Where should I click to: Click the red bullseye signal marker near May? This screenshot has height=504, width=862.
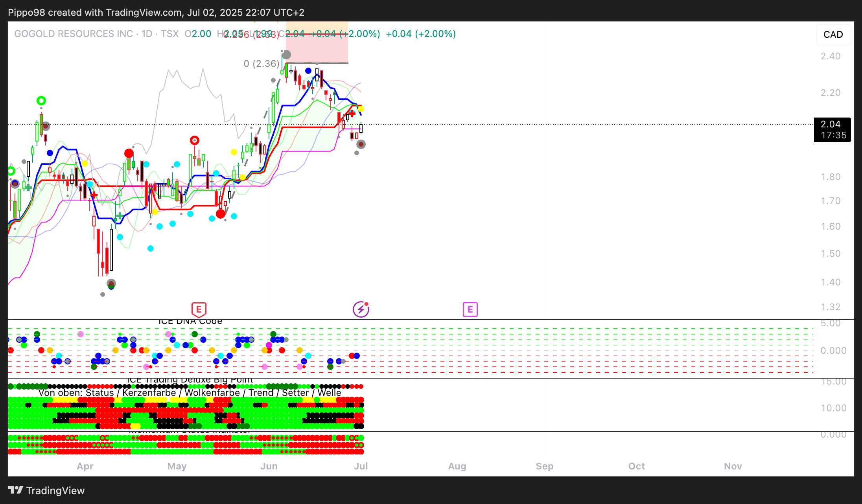(x=195, y=140)
